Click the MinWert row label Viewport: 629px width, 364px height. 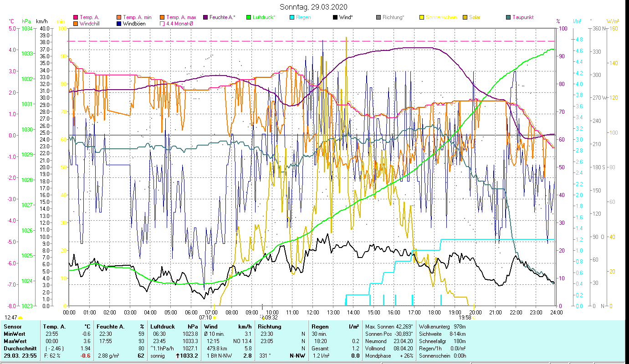point(14,334)
